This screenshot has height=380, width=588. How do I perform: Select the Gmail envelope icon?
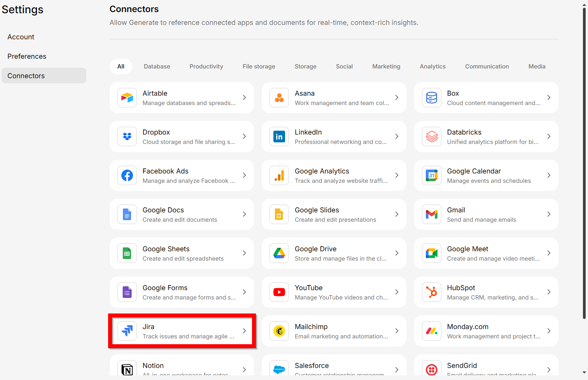(432, 214)
